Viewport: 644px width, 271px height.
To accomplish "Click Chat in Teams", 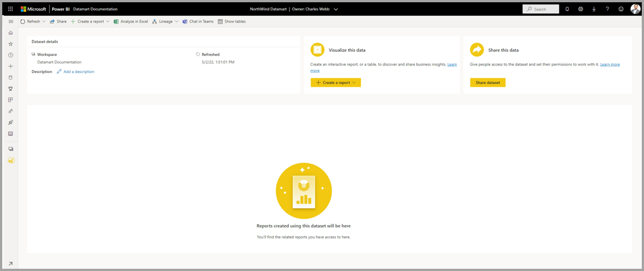I will point(198,21).
